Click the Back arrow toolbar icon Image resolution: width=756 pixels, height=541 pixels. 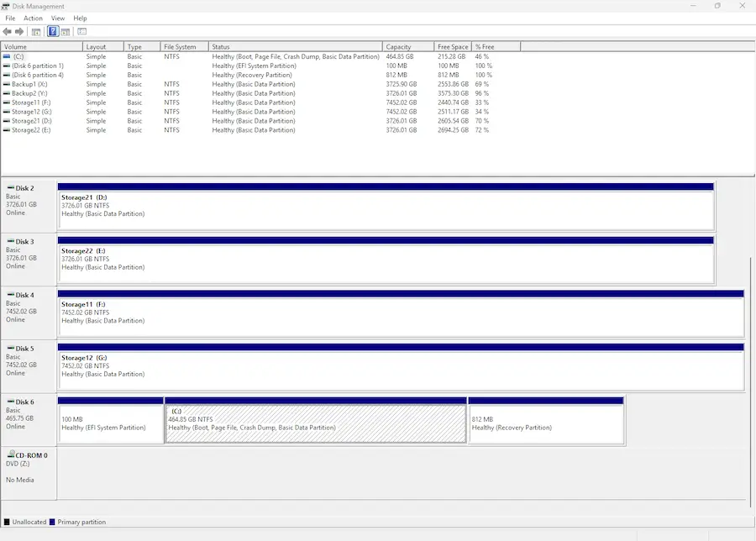(7, 32)
